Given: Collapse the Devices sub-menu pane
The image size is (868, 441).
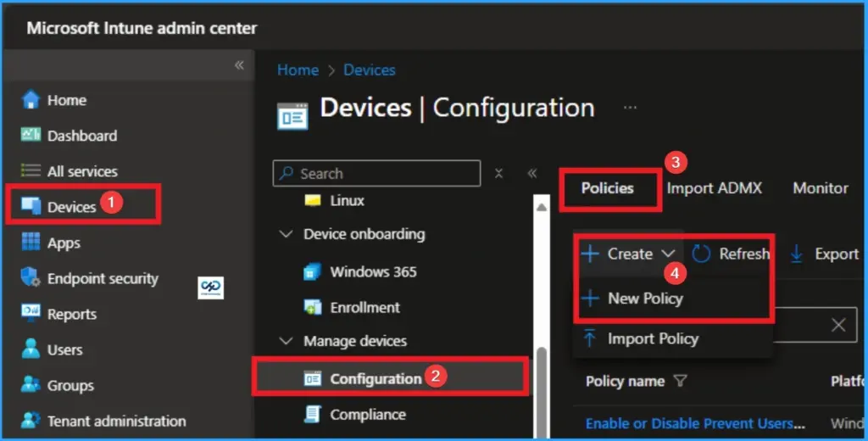Looking at the screenshot, I should (532, 173).
